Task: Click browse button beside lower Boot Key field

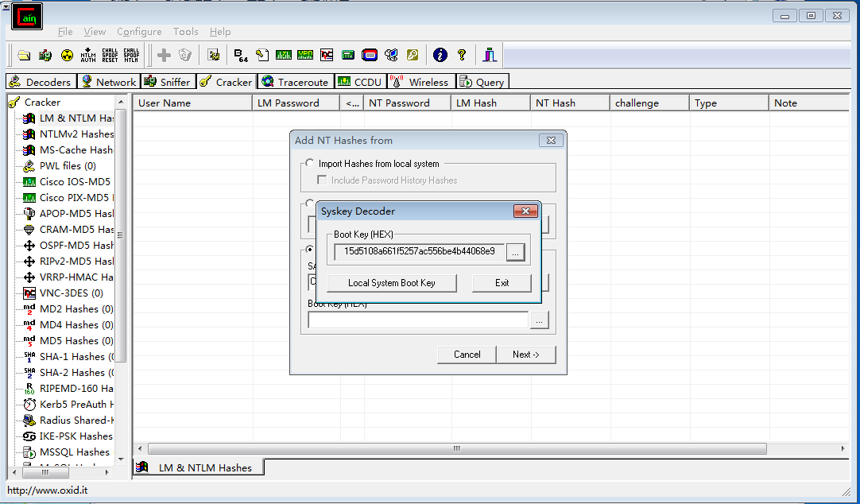Action: coord(539,320)
